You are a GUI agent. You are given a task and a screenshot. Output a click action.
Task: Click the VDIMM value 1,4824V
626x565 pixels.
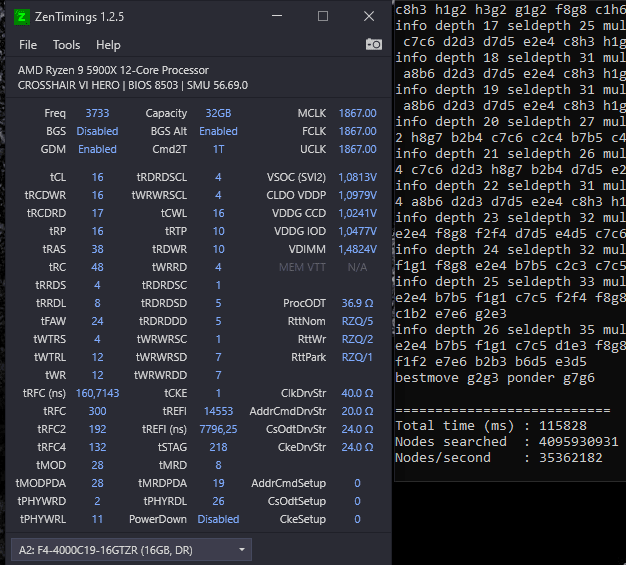coord(357,249)
